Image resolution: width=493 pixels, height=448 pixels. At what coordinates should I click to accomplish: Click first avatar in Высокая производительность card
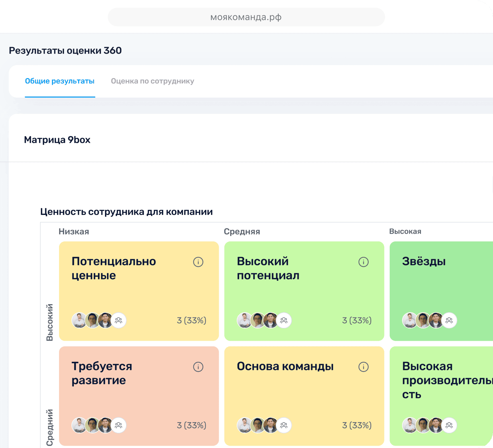(410, 425)
